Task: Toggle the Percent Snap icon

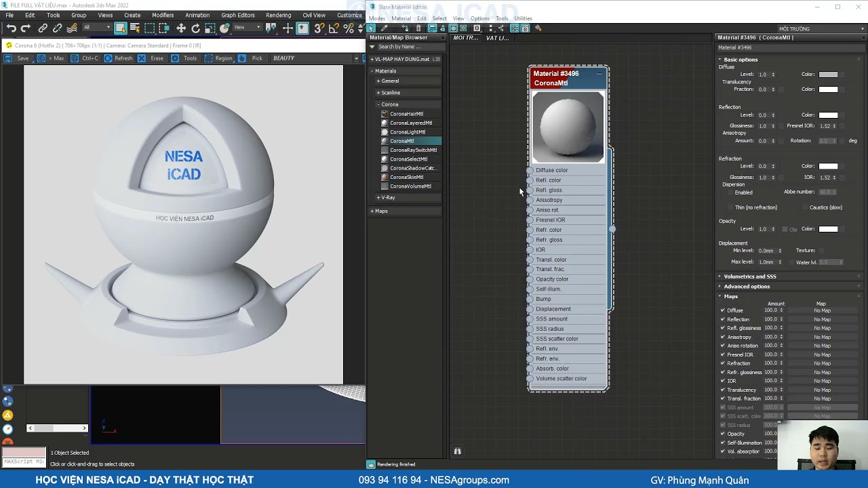Action: 349,28
